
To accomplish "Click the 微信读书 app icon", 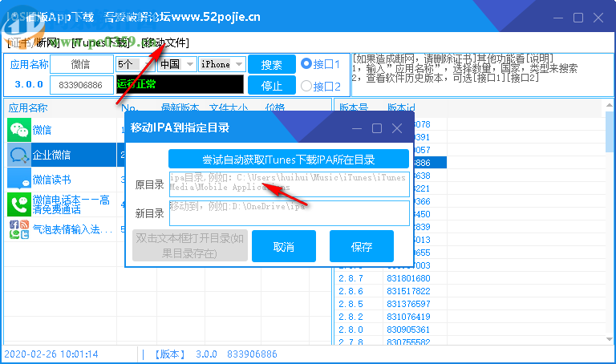I will (x=19, y=180).
